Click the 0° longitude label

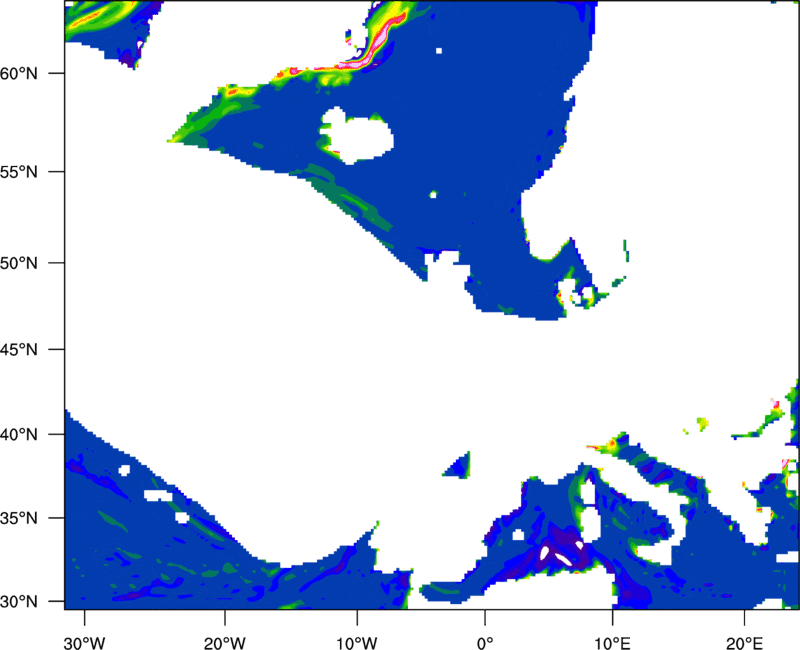(485, 643)
